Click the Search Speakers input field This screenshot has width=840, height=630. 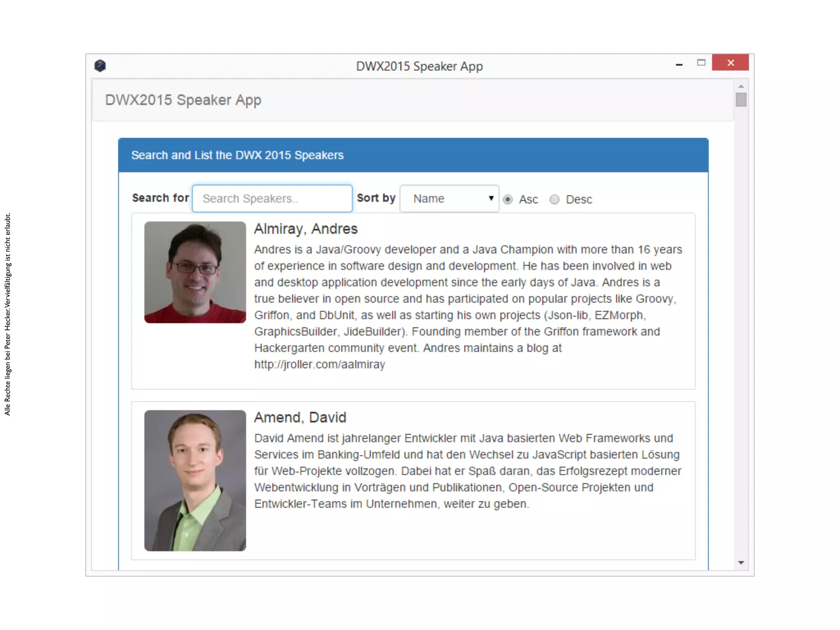(x=272, y=199)
